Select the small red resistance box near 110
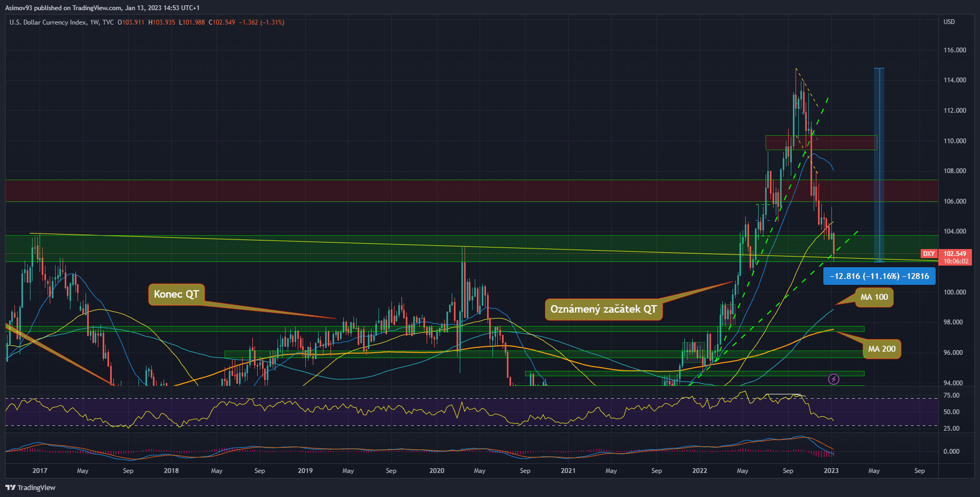Image resolution: width=980 pixels, height=497 pixels. [x=821, y=143]
